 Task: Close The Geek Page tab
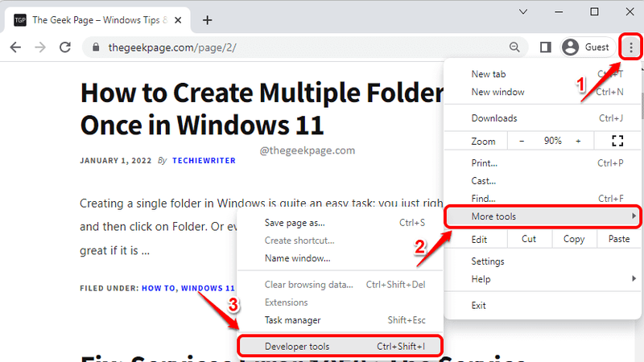coord(178,20)
